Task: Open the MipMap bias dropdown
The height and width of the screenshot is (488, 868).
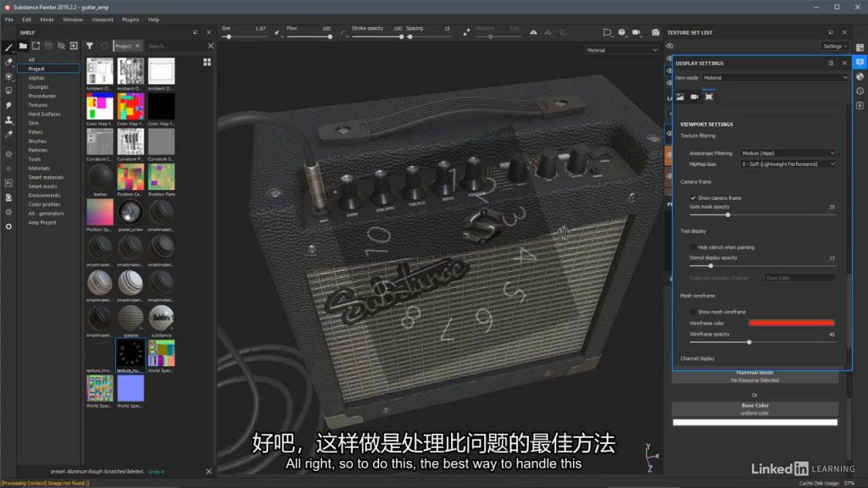Action: (x=787, y=164)
